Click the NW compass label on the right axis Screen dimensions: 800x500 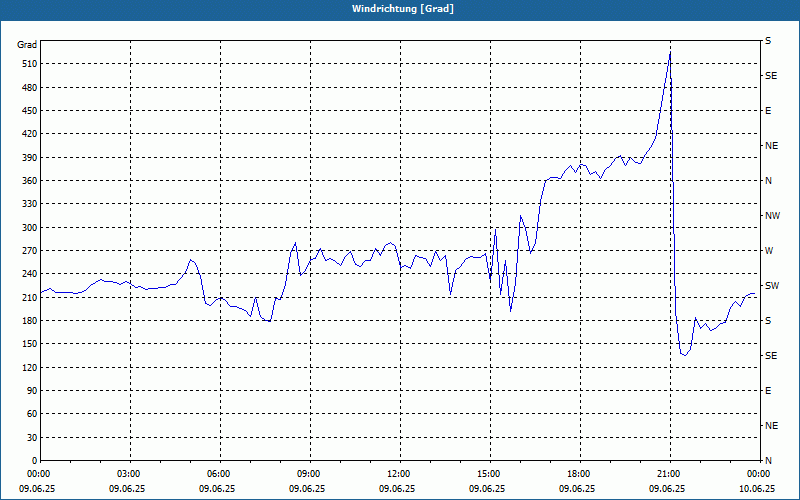(772, 216)
